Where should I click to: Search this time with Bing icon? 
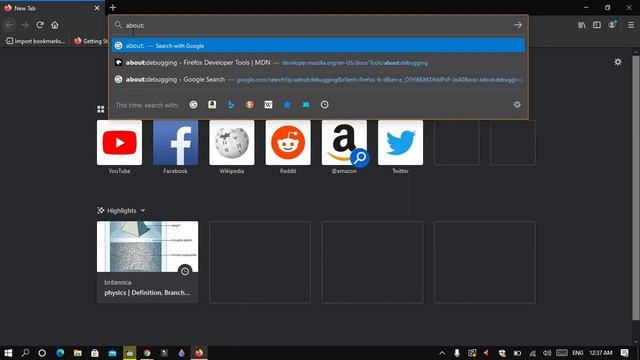point(231,105)
